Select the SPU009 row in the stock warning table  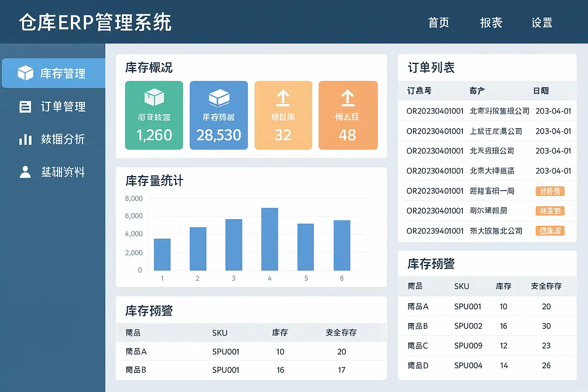(x=487, y=346)
